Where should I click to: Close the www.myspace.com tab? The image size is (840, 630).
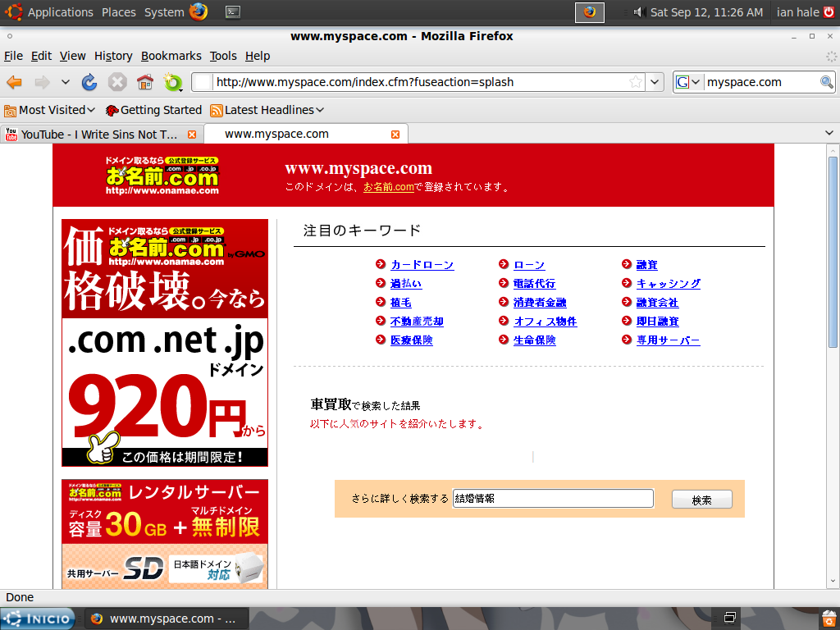click(x=395, y=135)
